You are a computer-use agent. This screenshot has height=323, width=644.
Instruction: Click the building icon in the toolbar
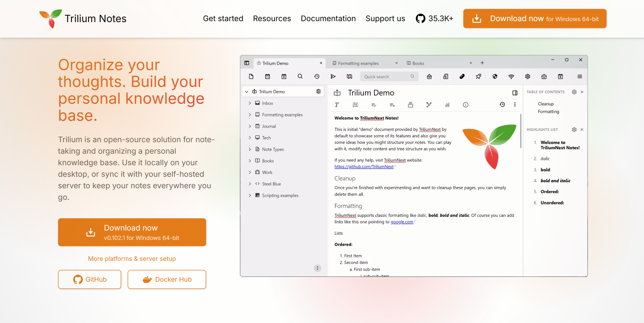(x=446, y=77)
